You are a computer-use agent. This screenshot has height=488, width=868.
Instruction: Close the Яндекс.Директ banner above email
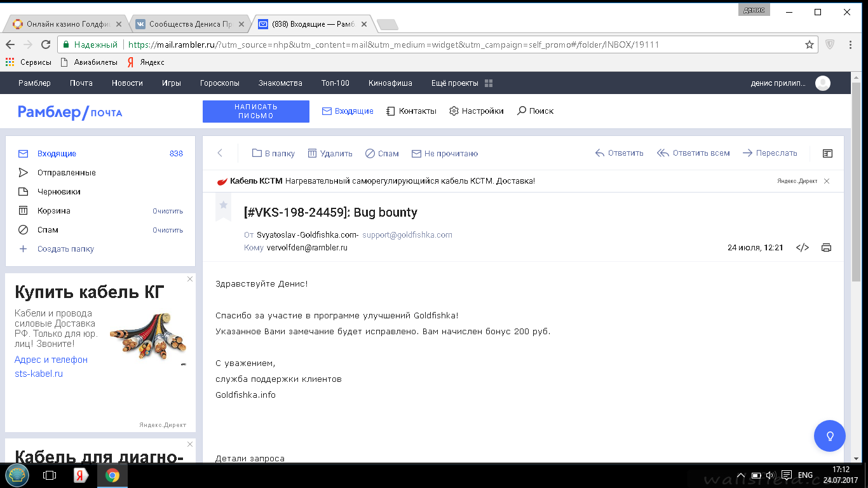point(827,181)
